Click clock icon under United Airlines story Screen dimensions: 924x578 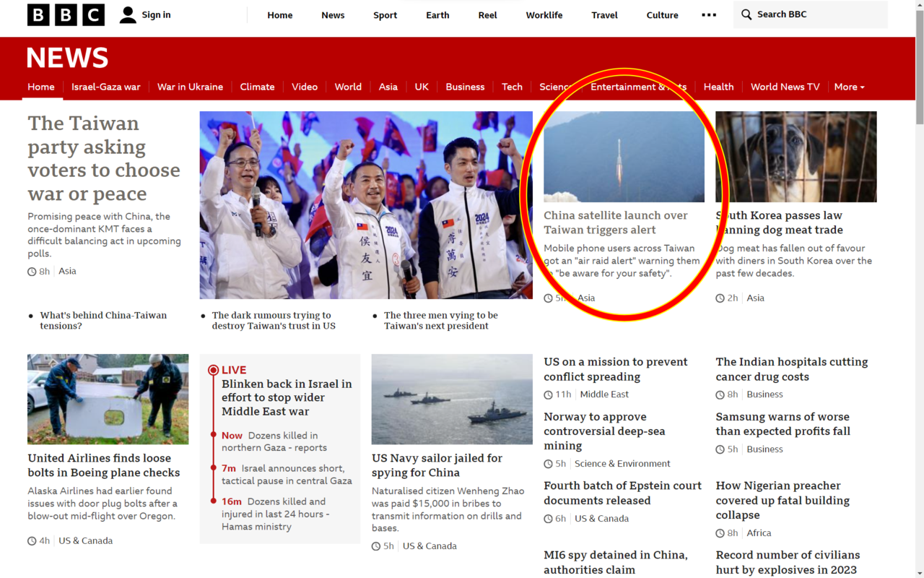click(x=32, y=541)
